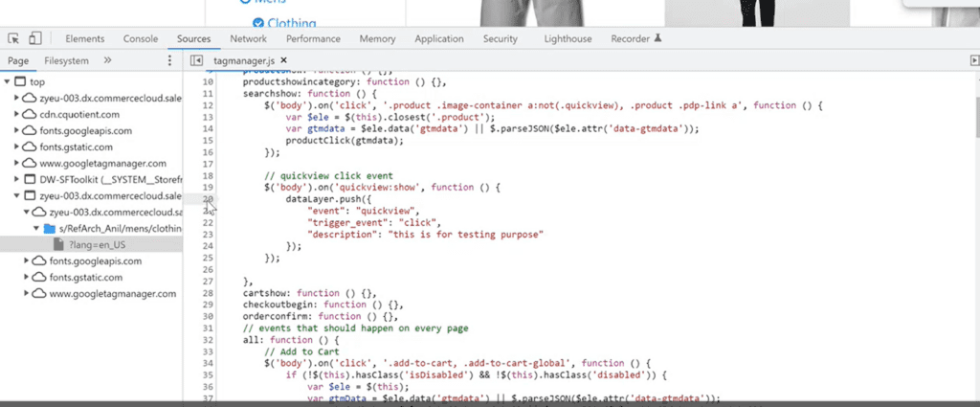
Task: Open the Console tab
Action: (x=141, y=39)
